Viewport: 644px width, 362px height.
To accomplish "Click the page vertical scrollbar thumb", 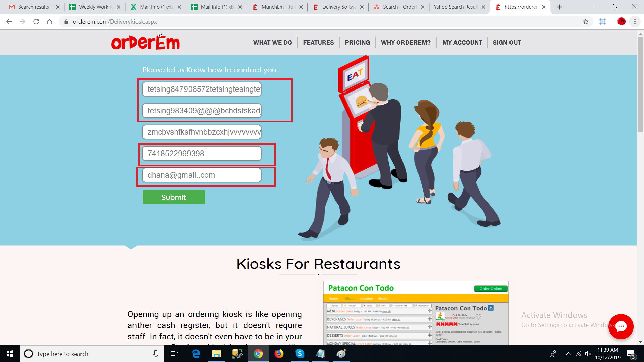I will point(640,84).
